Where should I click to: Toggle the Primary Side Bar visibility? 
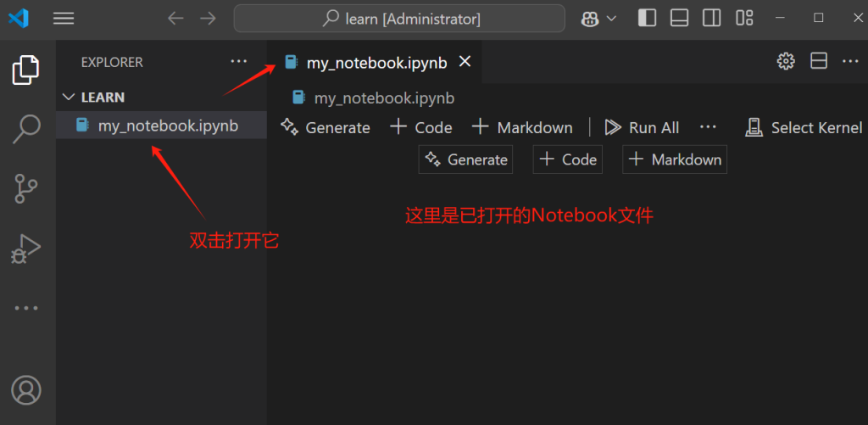click(x=647, y=18)
